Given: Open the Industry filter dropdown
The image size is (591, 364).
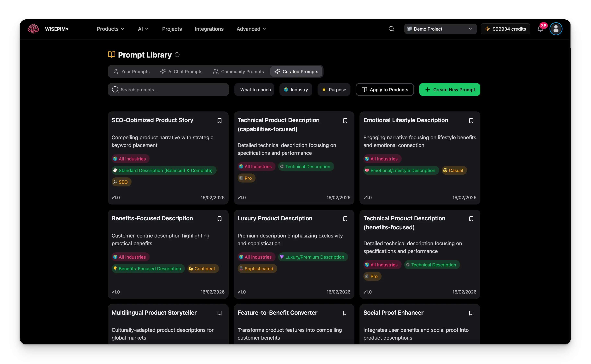Looking at the screenshot, I should pos(296,90).
